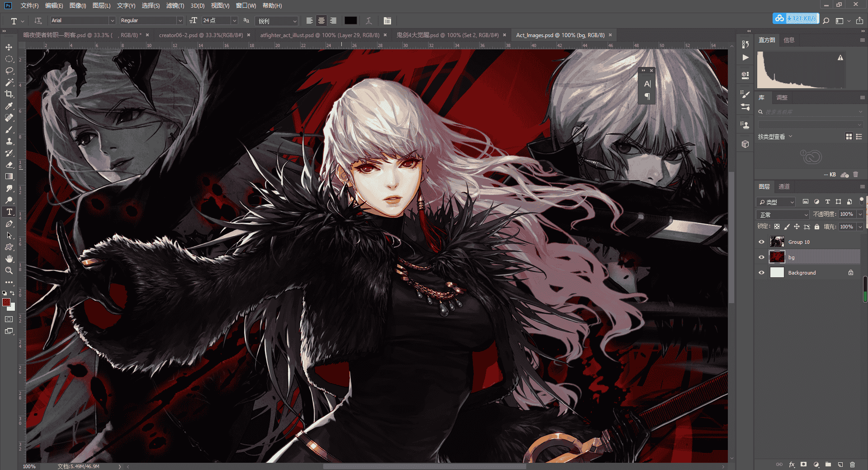Image resolution: width=868 pixels, height=470 pixels.
Task: Open the layer opacity dropdown arrow
Action: click(x=860, y=214)
